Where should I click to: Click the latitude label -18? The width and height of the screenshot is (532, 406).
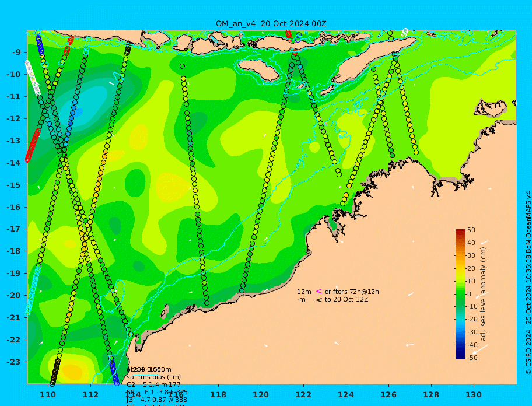[x=14, y=251]
